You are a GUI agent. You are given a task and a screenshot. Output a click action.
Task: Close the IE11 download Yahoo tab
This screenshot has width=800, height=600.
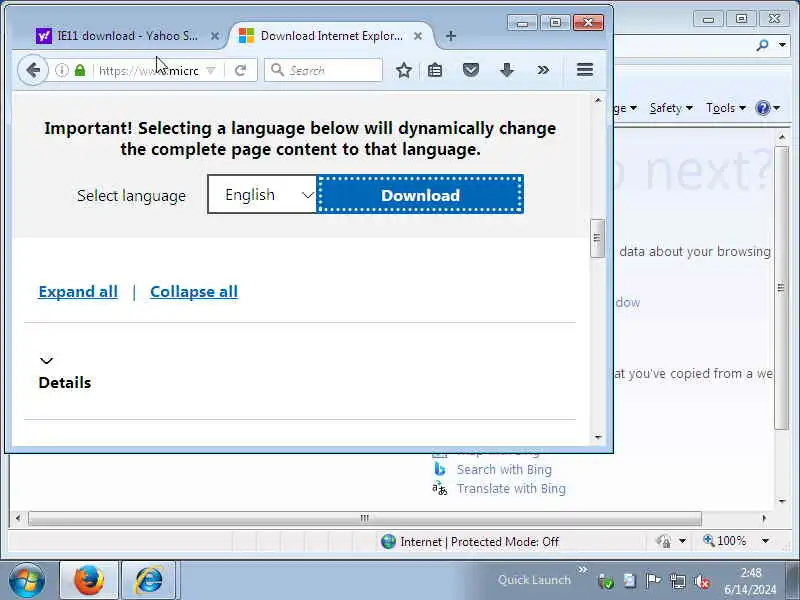click(215, 36)
